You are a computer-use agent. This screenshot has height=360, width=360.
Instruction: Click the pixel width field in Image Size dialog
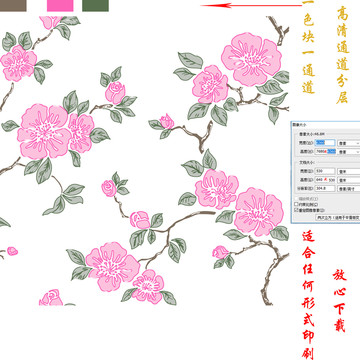pyautogui.click(x=325, y=143)
